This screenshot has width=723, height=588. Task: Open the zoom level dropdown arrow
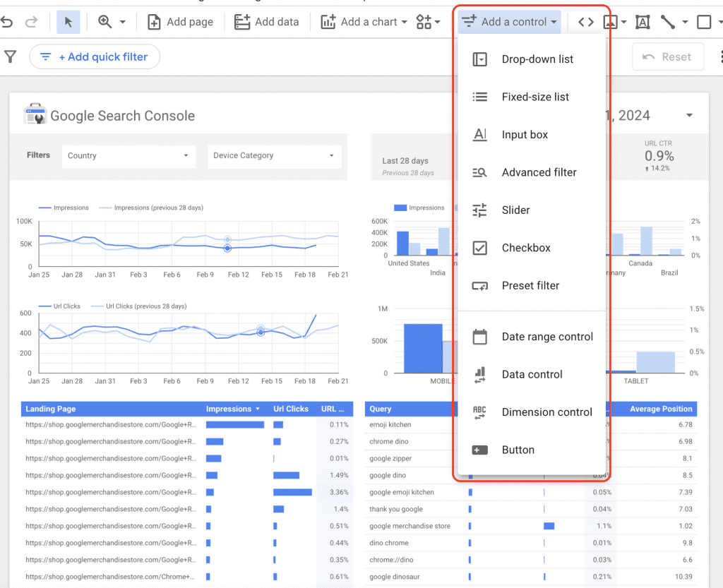(123, 22)
